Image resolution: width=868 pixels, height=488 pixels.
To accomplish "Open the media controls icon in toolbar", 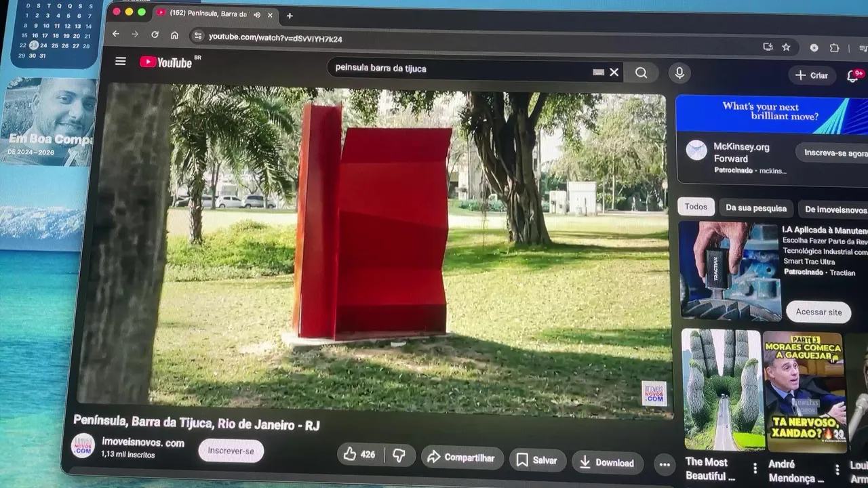I will tap(863, 49).
